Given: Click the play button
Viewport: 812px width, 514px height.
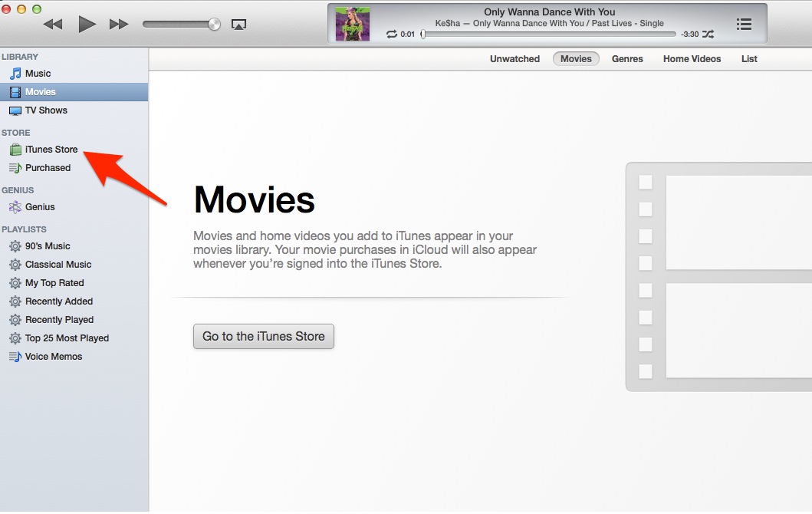Looking at the screenshot, I should tap(87, 24).
